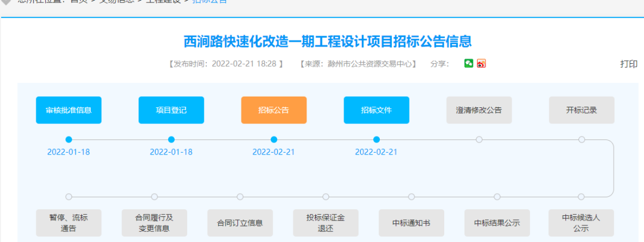Click date 2022-01-18 under 审核批准信息
This screenshot has height=242, width=644.
69,152
